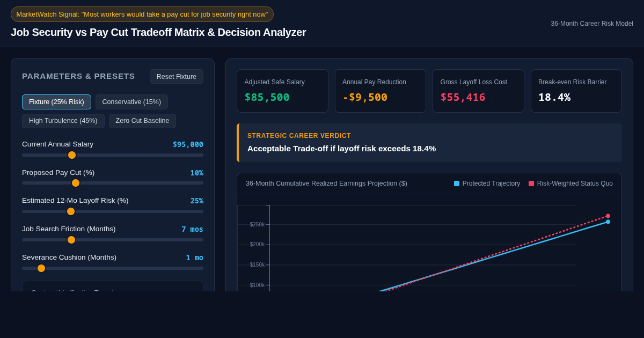This screenshot has height=338, width=644.
Task: Choose the High Turbulence (45%) preset
Action: 63,121
